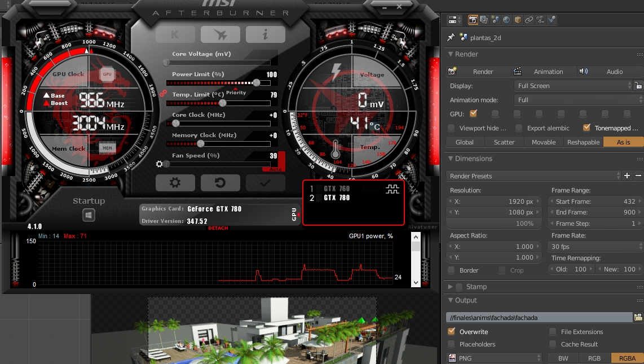644x364 pixels.
Task: Click the GPU chip icon in clock gauge
Action: (x=107, y=74)
